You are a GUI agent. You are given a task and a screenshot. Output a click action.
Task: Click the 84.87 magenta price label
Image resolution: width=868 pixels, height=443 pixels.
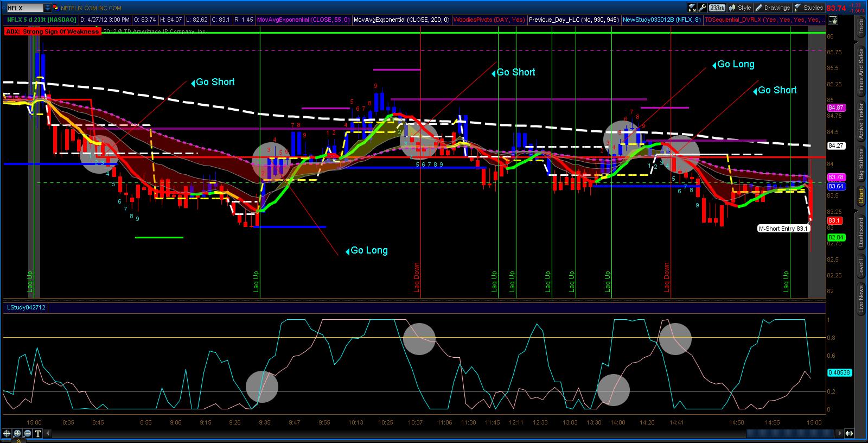click(x=835, y=108)
